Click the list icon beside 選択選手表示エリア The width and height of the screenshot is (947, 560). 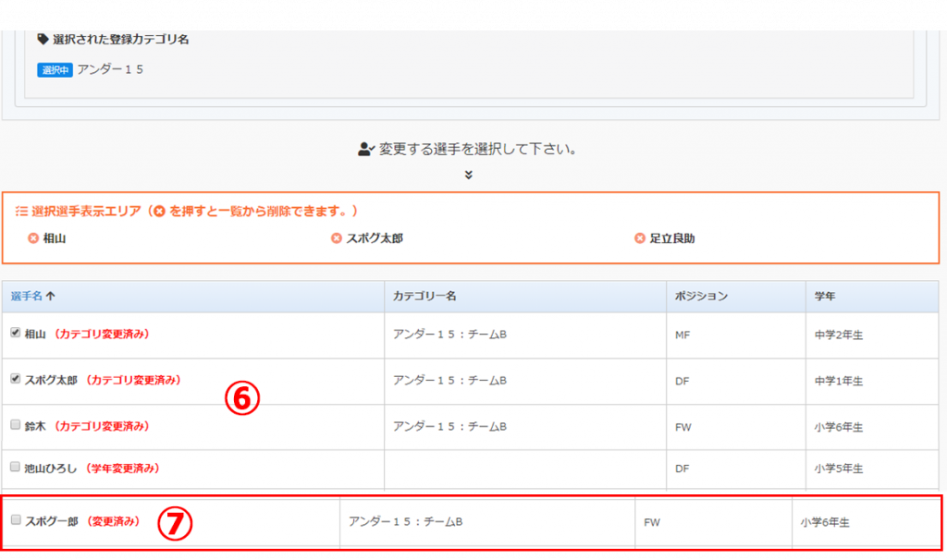21,212
